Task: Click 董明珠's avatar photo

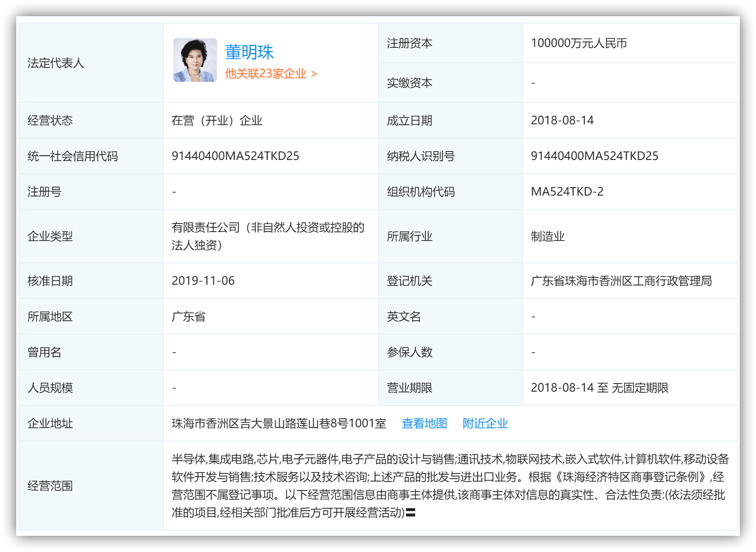Action: 196,61
